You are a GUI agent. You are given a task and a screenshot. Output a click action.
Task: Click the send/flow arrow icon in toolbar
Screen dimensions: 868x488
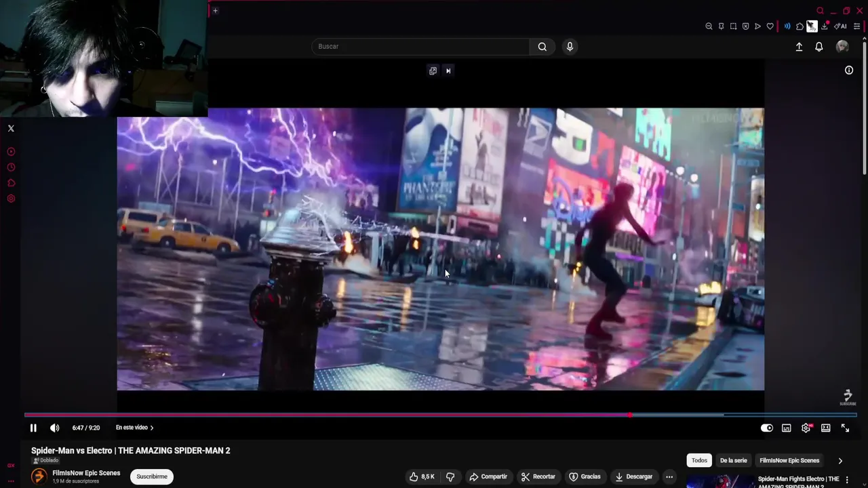(757, 26)
